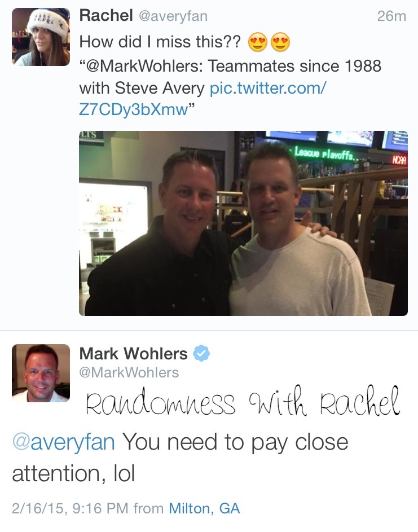Click the "You need to pay close attention" reply
Viewport: 418px width, 532px height.
[x=180, y=458]
